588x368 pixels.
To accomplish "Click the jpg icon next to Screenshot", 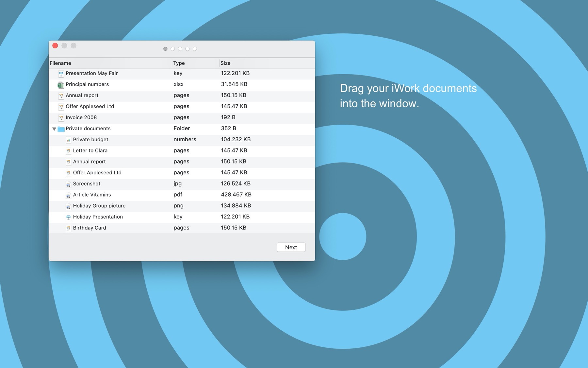I will [x=68, y=184].
